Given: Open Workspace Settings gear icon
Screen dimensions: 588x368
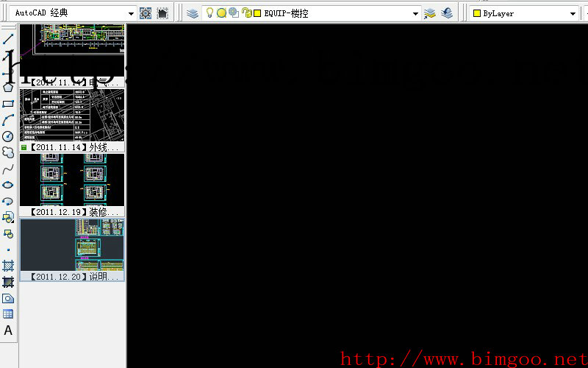Looking at the screenshot, I should tap(145, 13).
